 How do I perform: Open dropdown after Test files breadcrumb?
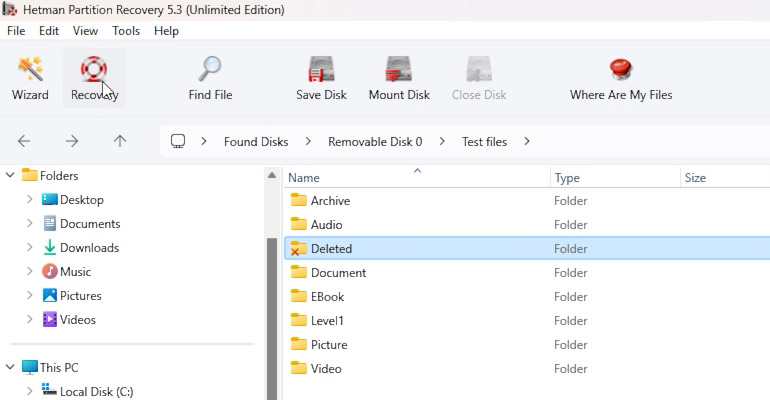click(527, 141)
